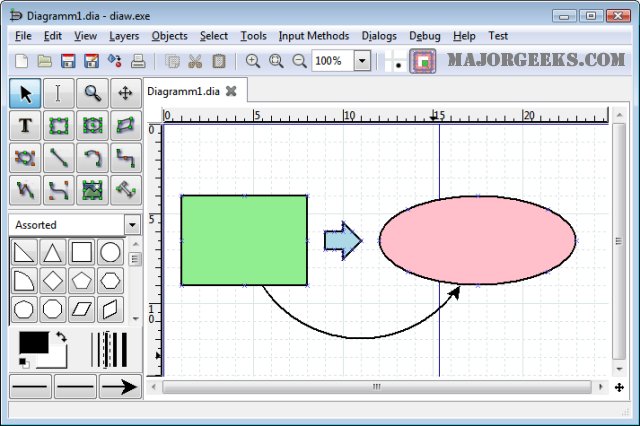Pick the diamond shape from Assorted
640x426 pixels.
click(52, 281)
